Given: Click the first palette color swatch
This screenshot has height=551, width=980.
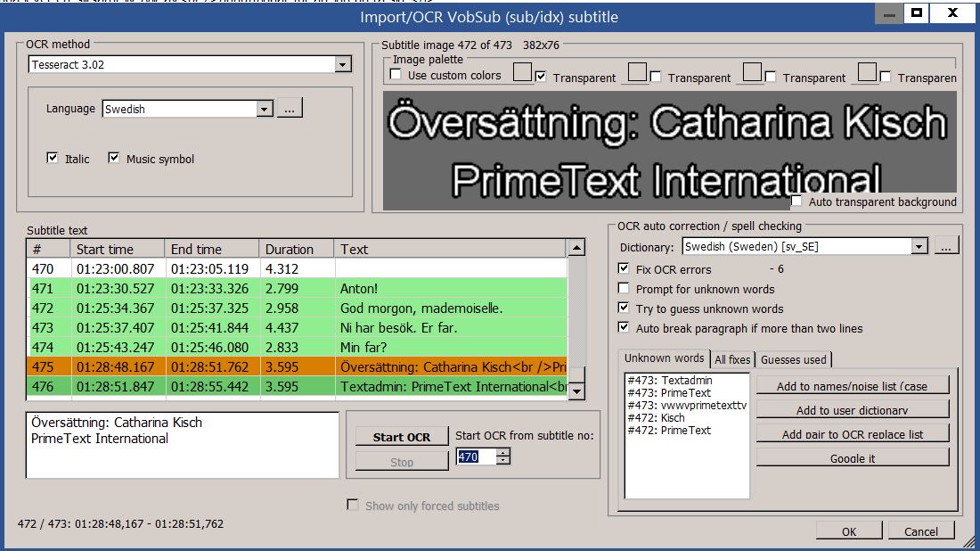Looking at the screenshot, I should click(522, 72).
